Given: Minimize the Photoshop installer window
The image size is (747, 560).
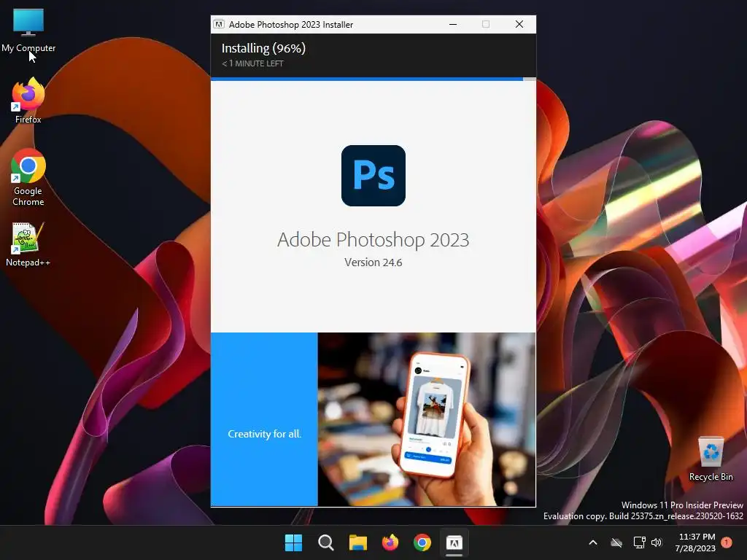Looking at the screenshot, I should coord(453,24).
